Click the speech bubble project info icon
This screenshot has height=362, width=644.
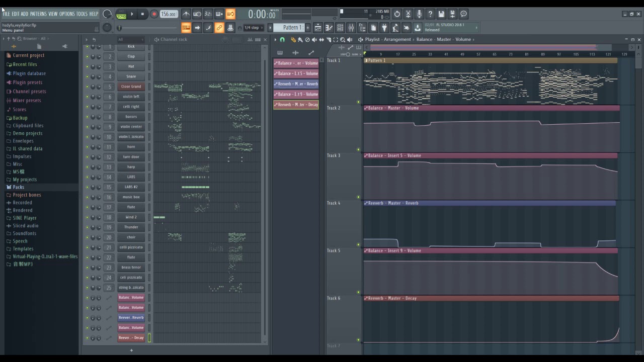click(x=463, y=14)
